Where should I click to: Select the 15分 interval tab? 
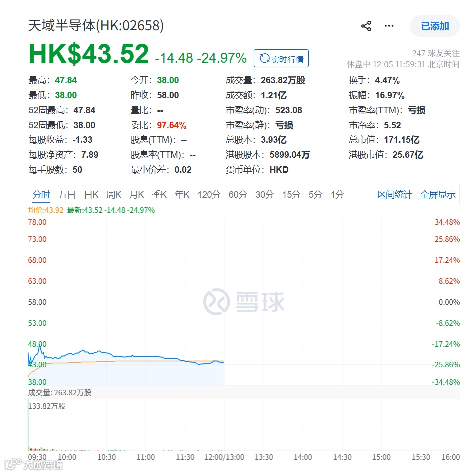coord(291,194)
